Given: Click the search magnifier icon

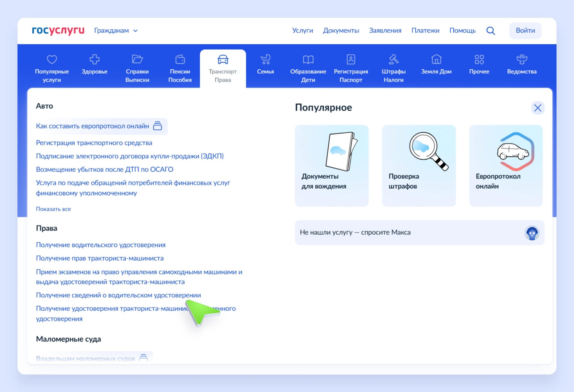Looking at the screenshot, I should [x=490, y=31].
